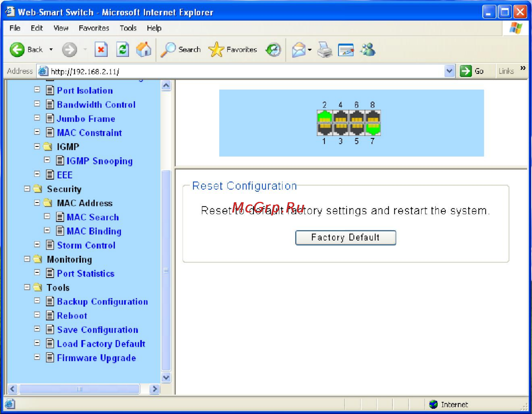Open Load Factory Default link
The height and width of the screenshot is (414, 532).
coord(101,344)
